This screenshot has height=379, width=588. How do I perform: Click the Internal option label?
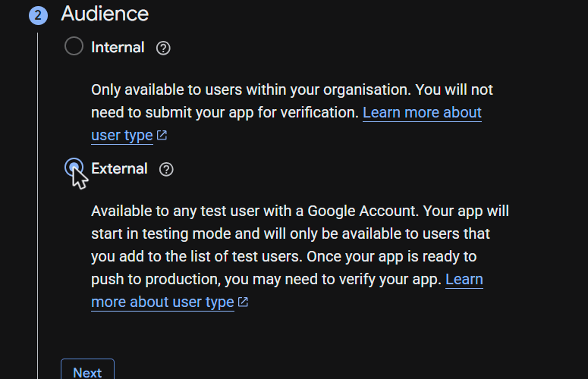click(x=118, y=48)
